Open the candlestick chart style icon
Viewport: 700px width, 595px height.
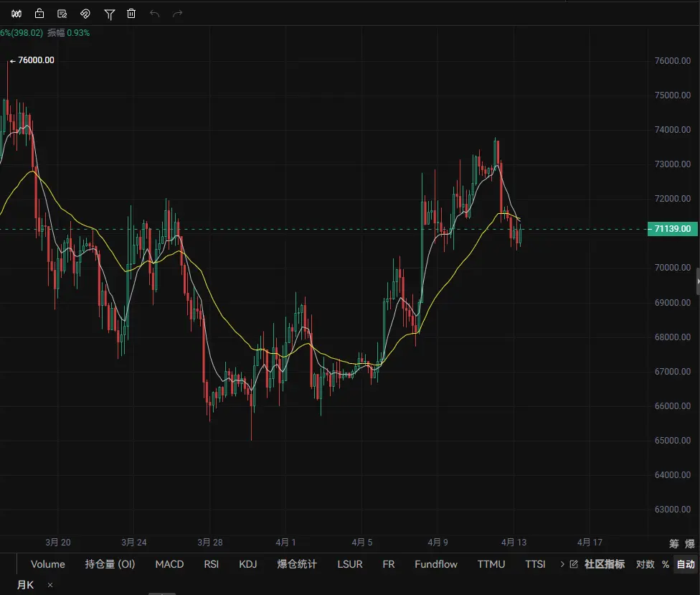[x=16, y=14]
